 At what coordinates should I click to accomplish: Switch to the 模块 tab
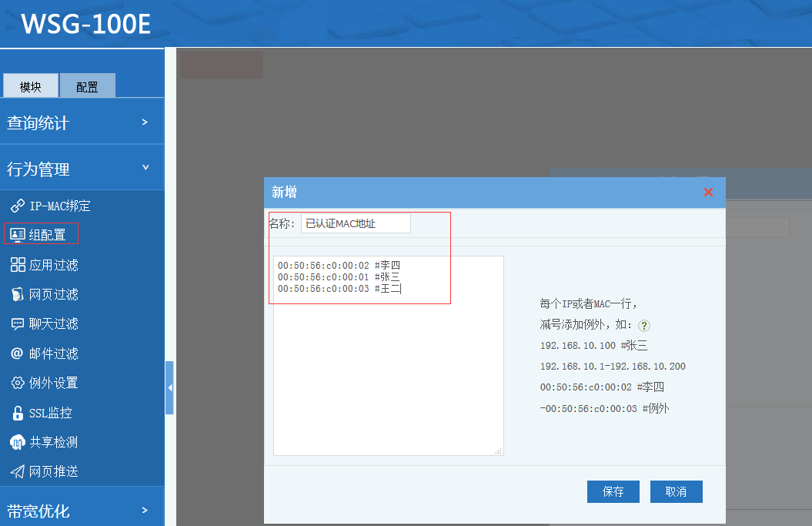click(31, 86)
